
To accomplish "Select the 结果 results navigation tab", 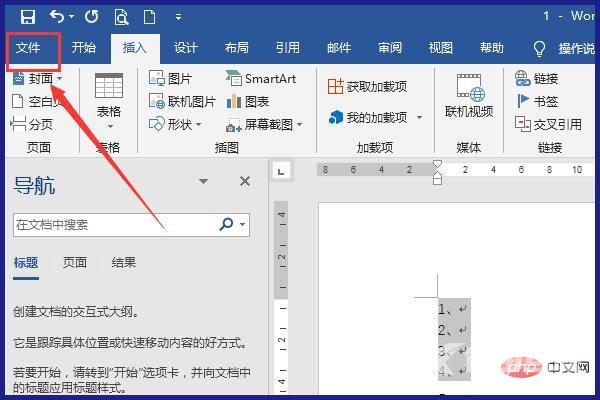I will [124, 262].
